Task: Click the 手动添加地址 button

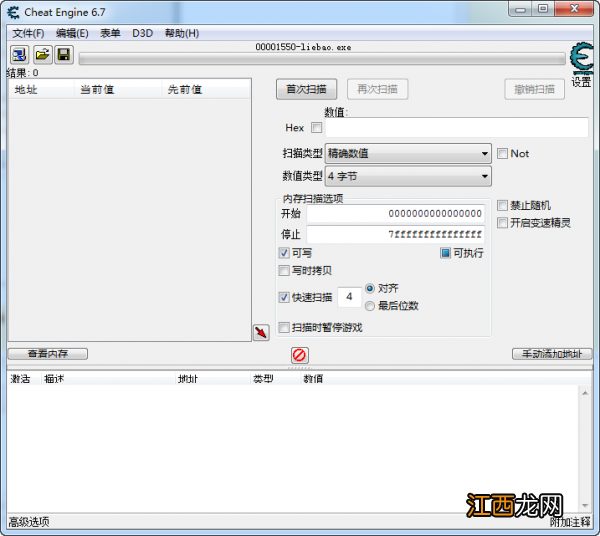Action: (x=552, y=354)
